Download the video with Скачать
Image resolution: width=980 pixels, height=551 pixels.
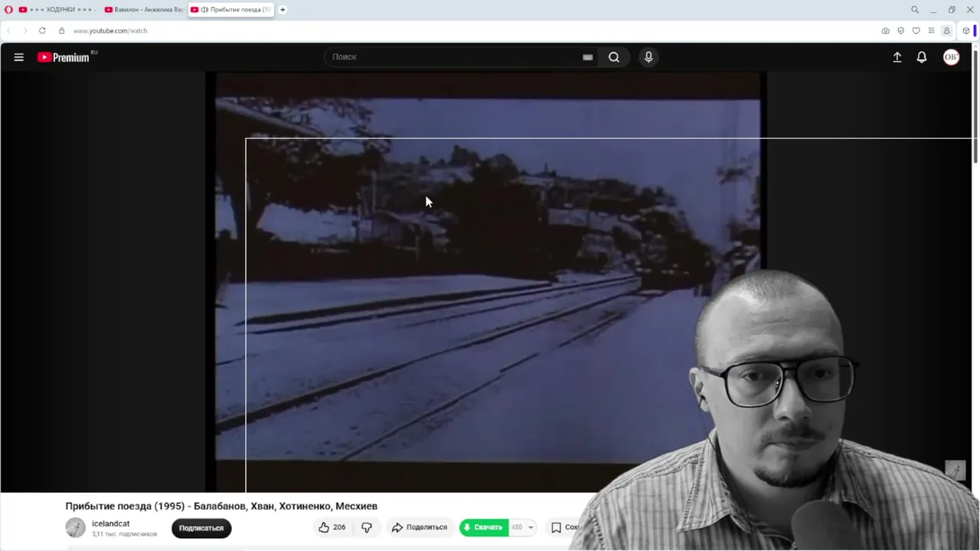click(x=484, y=527)
